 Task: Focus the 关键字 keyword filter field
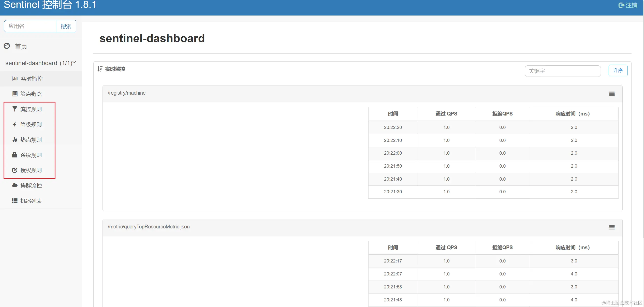point(562,71)
